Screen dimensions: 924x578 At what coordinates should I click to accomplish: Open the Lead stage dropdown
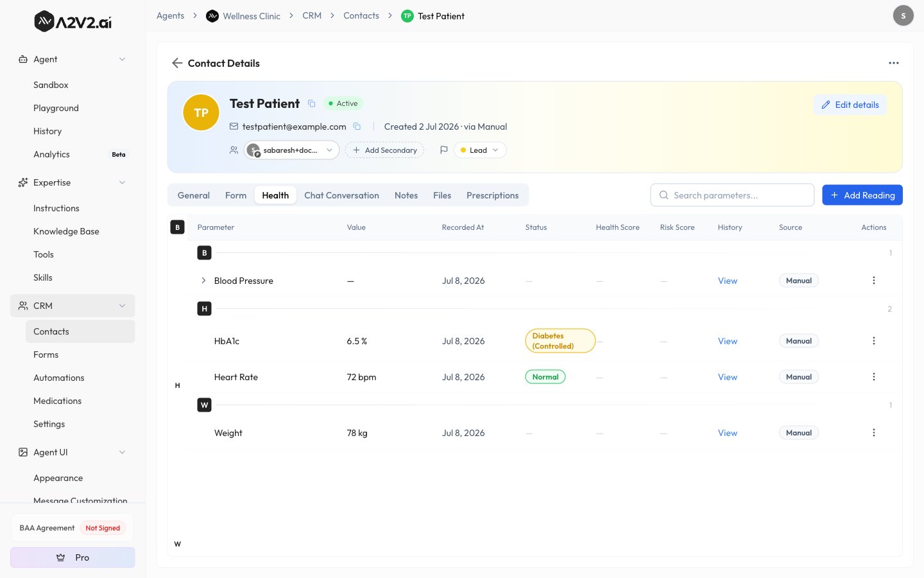pyautogui.click(x=480, y=150)
